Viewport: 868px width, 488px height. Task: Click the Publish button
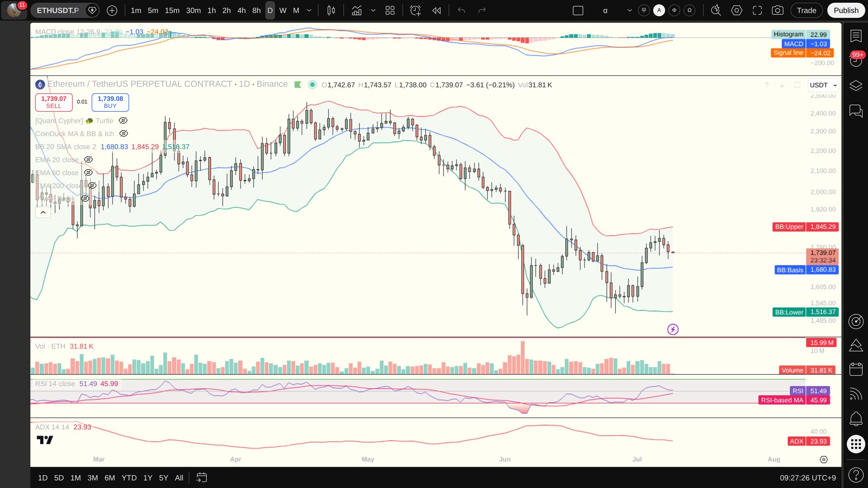tap(846, 10)
